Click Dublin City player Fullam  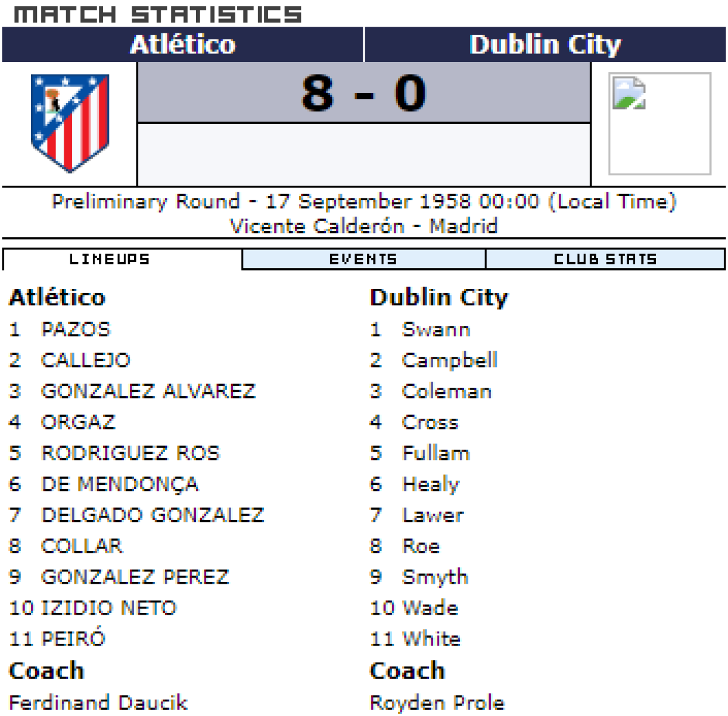[x=436, y=453]
